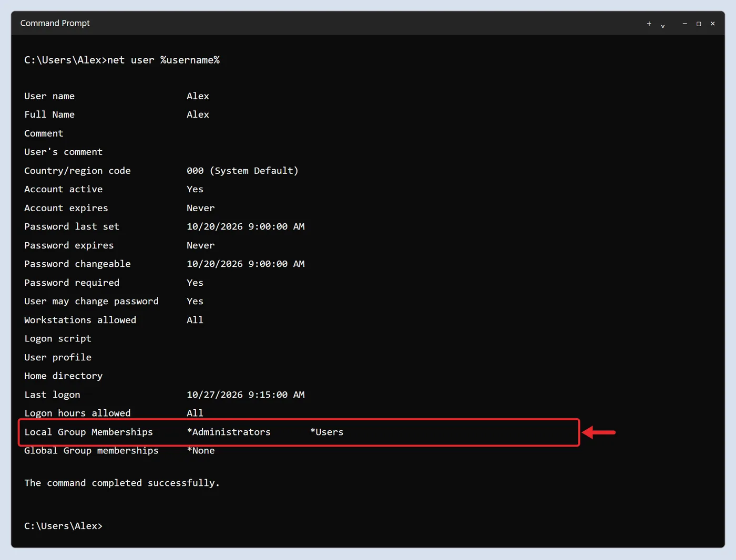Click the 'Password last set' label
Viewport: 736px width, 560px height.
71,226
